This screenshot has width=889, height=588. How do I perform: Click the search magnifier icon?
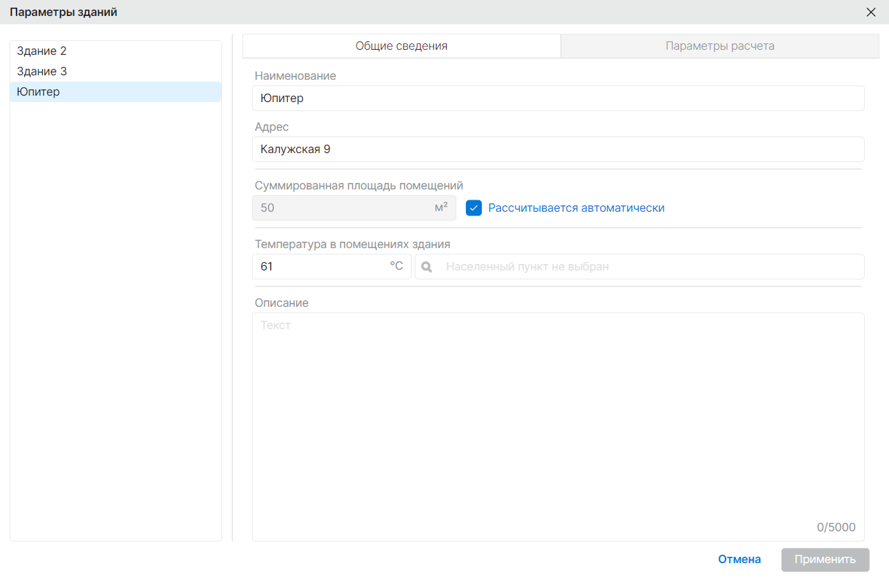(427, 267)
